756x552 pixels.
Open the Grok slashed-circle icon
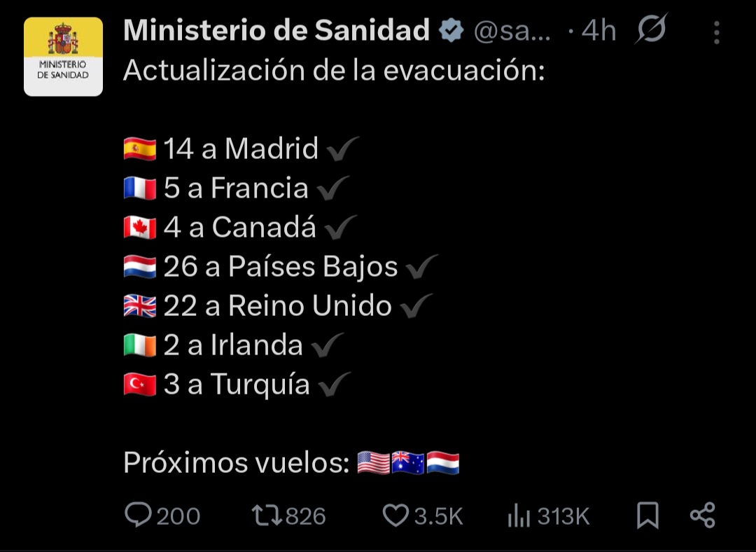pos(652,29)
